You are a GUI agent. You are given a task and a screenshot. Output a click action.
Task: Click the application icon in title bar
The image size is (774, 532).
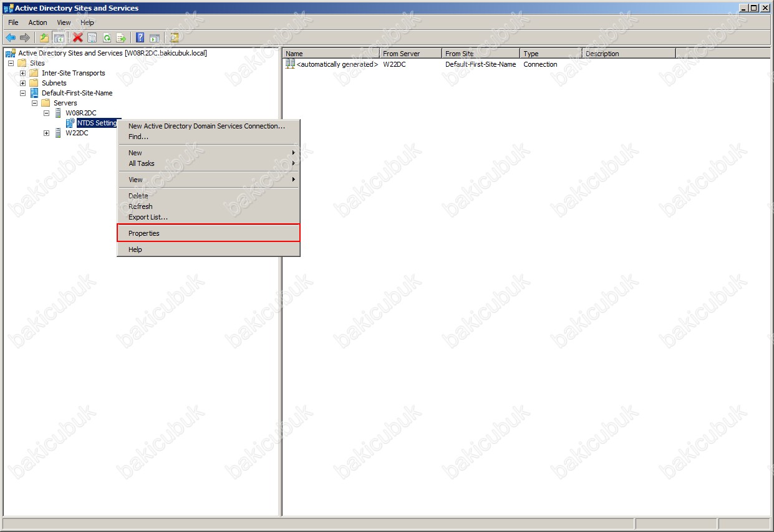(8, 8)
